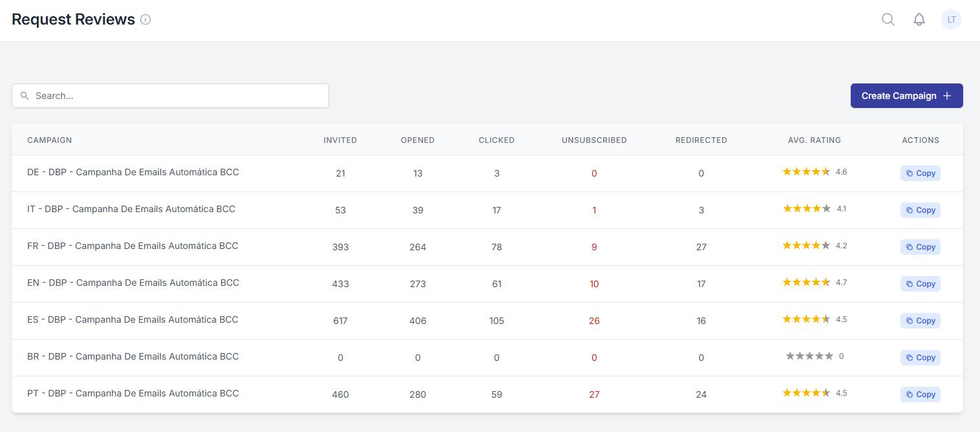Open ES - DBP campaign name

tap(133, 319)
